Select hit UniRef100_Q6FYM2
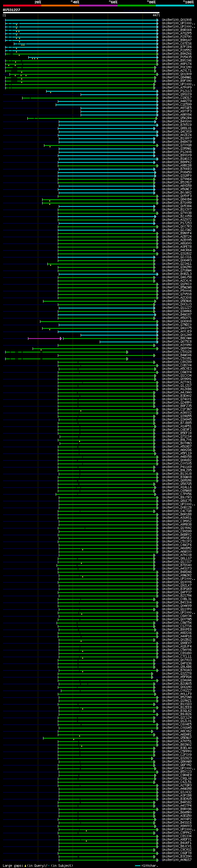The height and width of the screenshot is (868, 197). pyautogui.click(x=176, y=765)
